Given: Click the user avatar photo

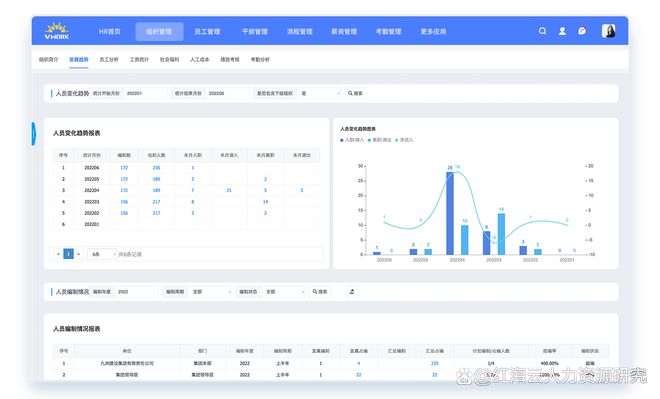Looking at the screenshot, I should (609, 31).
